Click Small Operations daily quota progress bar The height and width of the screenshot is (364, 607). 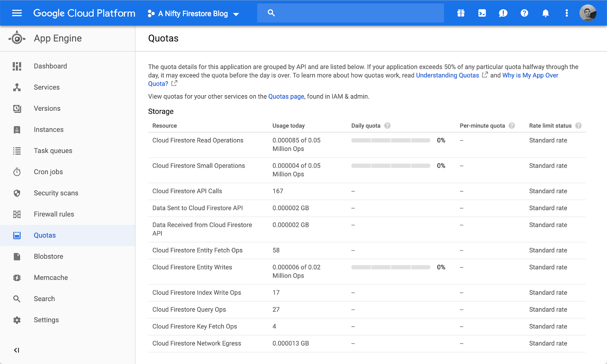coord(391,166)
